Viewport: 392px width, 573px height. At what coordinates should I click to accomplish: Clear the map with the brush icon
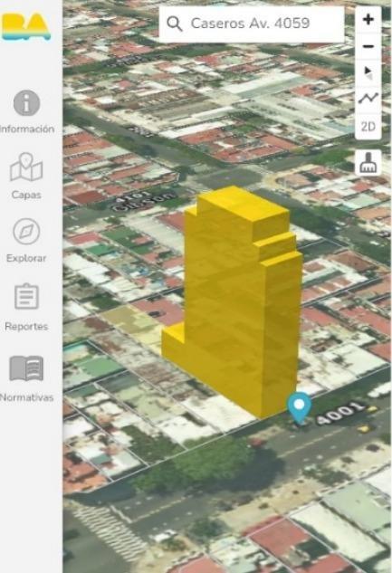[368, 163]
